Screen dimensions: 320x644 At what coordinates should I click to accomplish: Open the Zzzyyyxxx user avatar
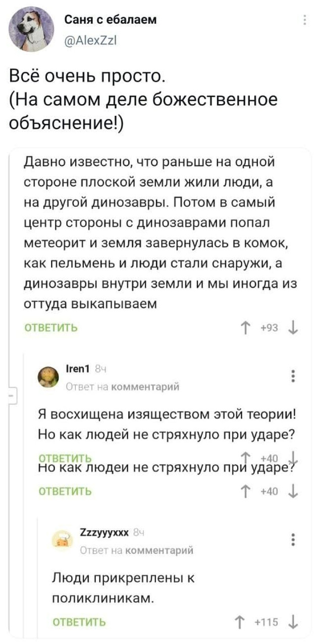pos(64,541)
